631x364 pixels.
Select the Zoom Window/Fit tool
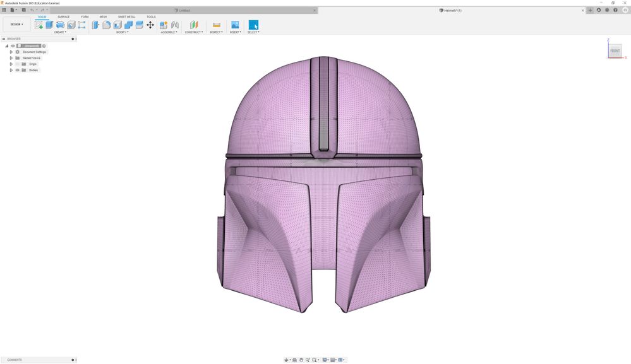[x=316, y=360]
